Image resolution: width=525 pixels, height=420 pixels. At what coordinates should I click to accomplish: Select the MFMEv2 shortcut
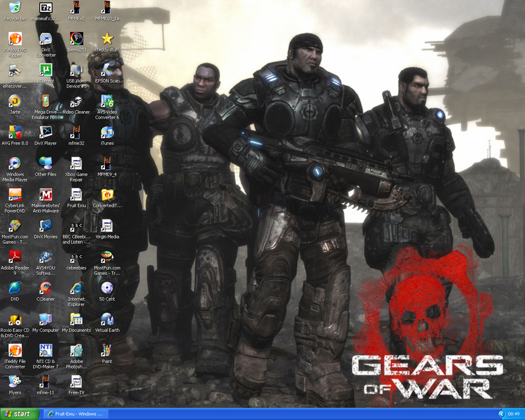coord(76,7)
